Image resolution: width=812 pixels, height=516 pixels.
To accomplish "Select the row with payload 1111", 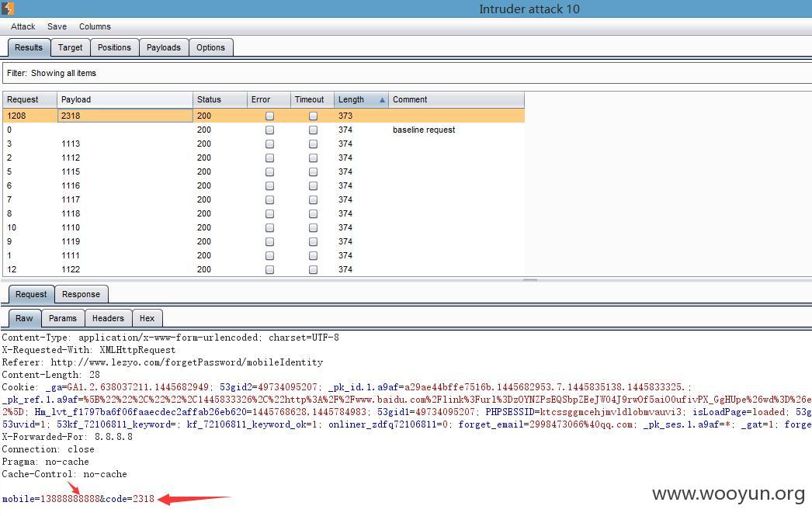I will [x=264, y=255].
